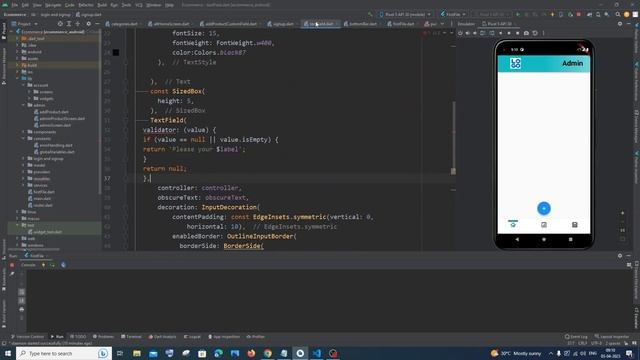Open the Edit menu
Screen dimensions: 640x360
(25, 5)
